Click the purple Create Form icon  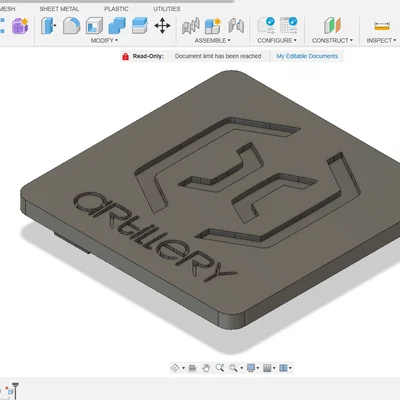(20, 26)
